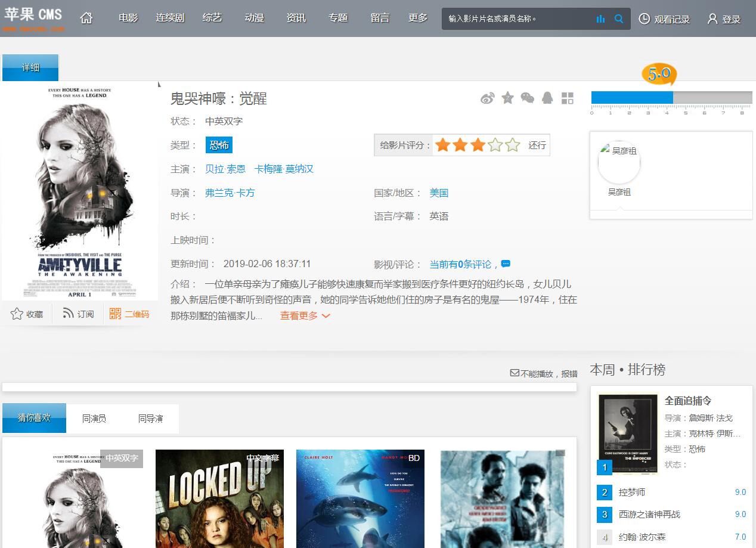Share via WeChat icon
Viewport: 756px width, 548px height.
tap(528, 98)
